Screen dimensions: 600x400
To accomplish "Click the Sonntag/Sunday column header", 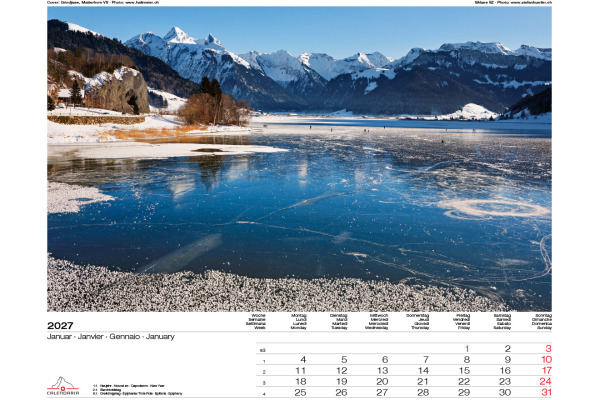I will (542, 322).
